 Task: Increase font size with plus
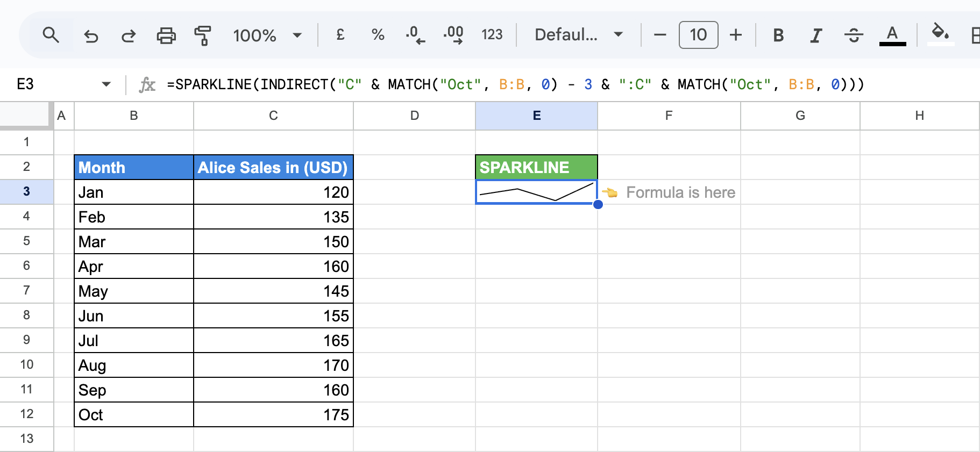pyautogui.click(x=735, y=35)
